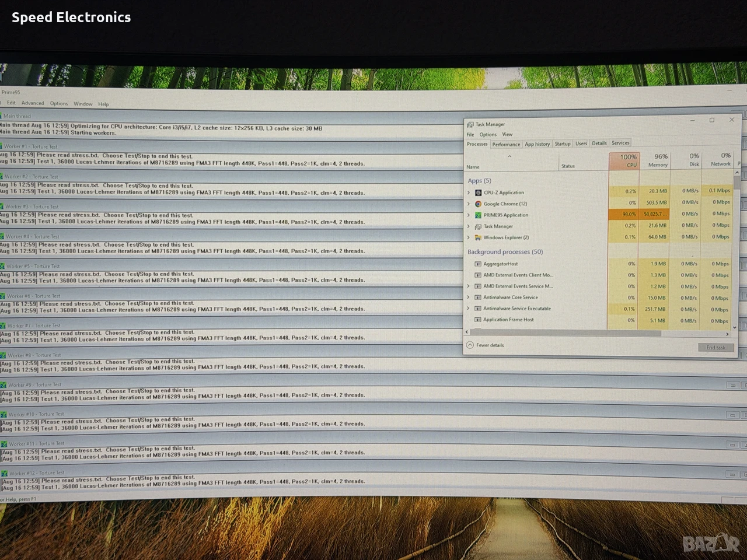Click the "Worker #3 - Torture Test" title
The width and height of the screenshot is (747, 560).
pos(32,206)
